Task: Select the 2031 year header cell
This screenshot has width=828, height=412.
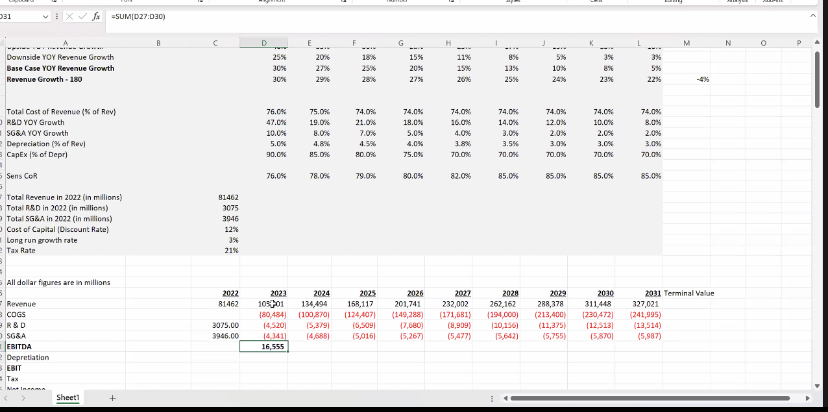Action: tap(638, 293)
